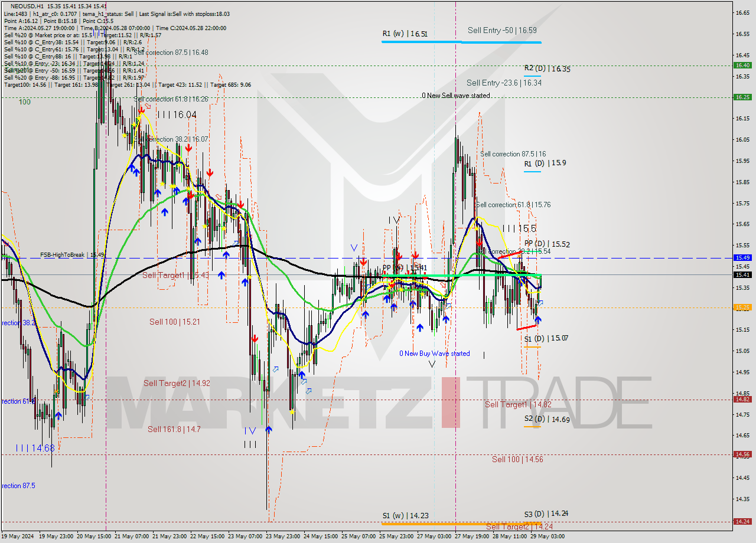Click the 'Sell 100 | 14.56' label
This screenshot has height=543, width=756.
tap(517, 459)
